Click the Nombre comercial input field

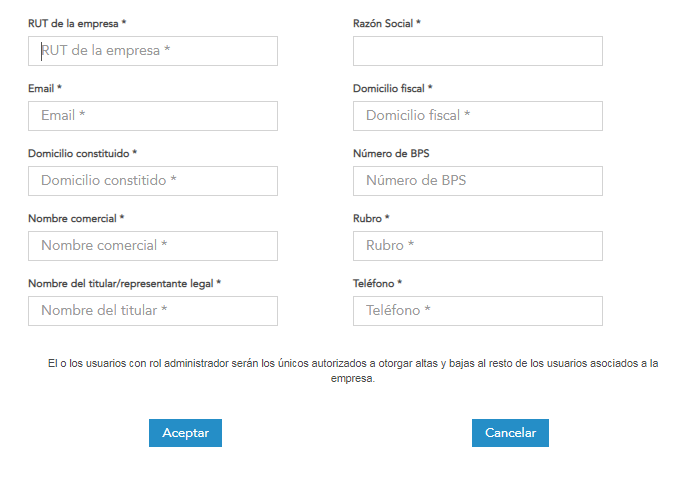coord(153,246)
